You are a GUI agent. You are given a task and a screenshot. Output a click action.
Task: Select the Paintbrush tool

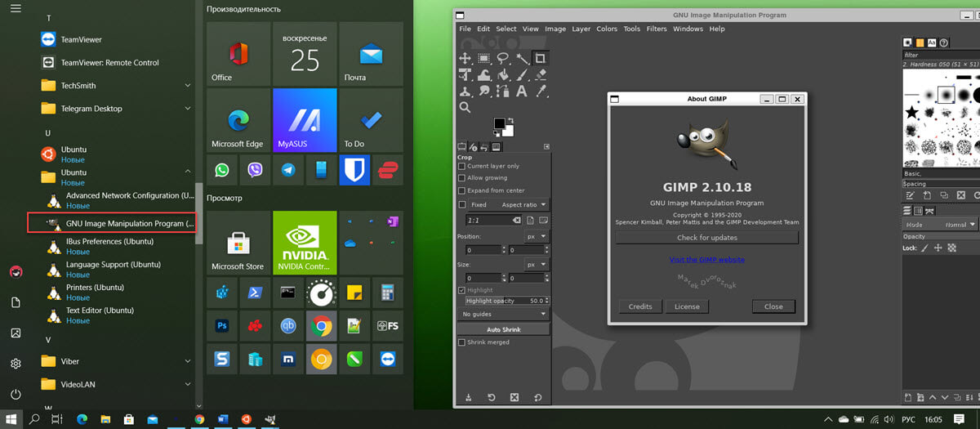[x=521, y=74]
